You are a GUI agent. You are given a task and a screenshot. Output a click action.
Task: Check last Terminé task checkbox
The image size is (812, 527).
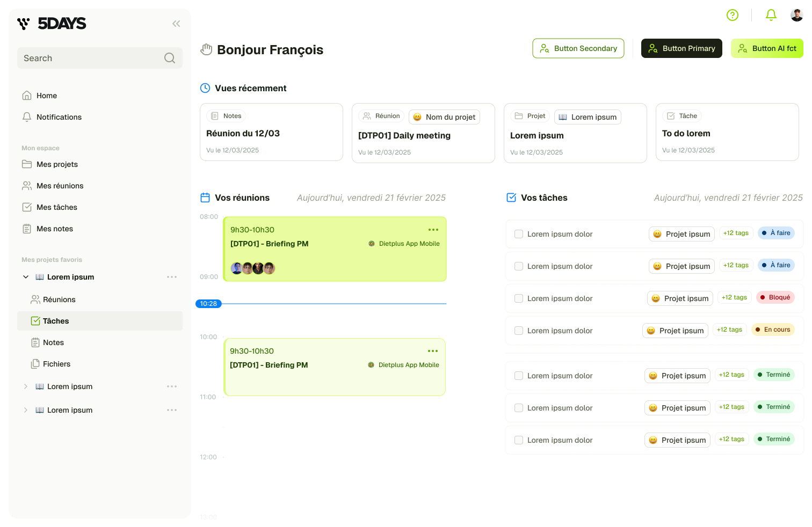pyautogui.click(x=519, y=440)
